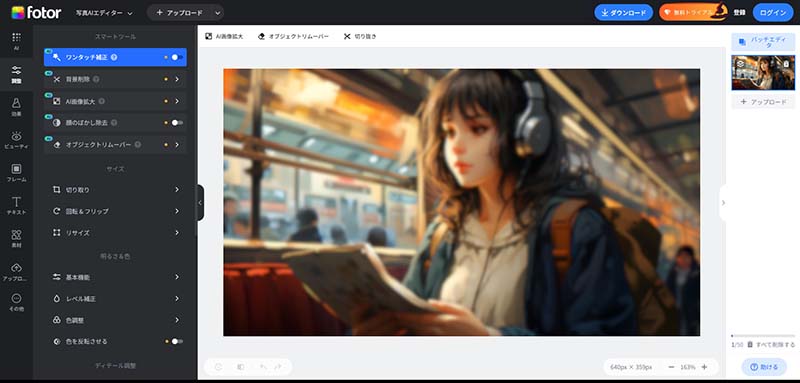Open the dropdown arrow beside アップロード button
This screenshot has height=383, width=800.
click(x=217, y=13)
